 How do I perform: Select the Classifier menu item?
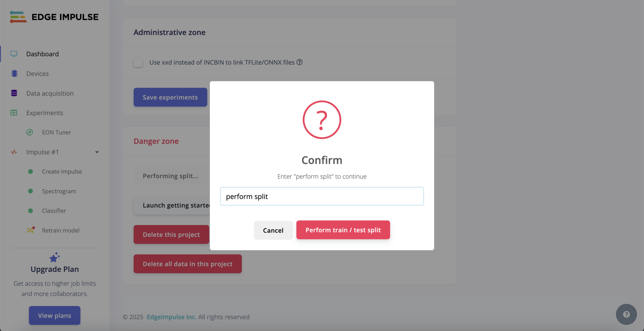click(54, 211)
